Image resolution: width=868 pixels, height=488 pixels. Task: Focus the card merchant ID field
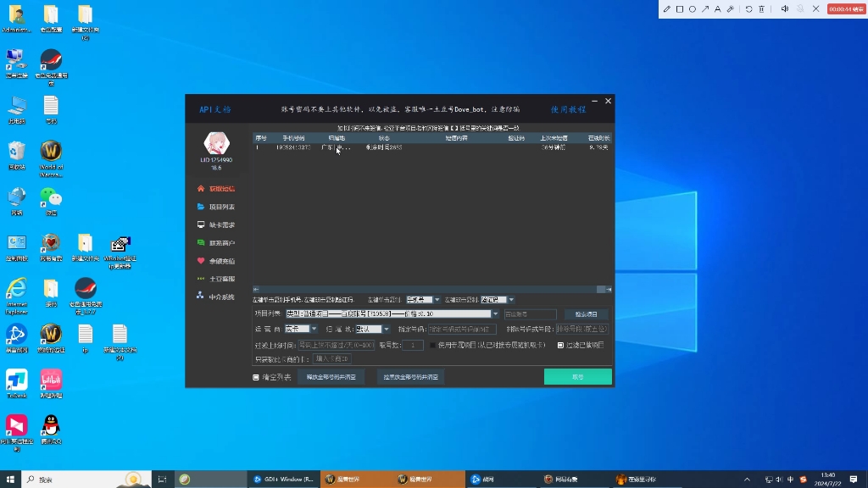coord(331,359)
